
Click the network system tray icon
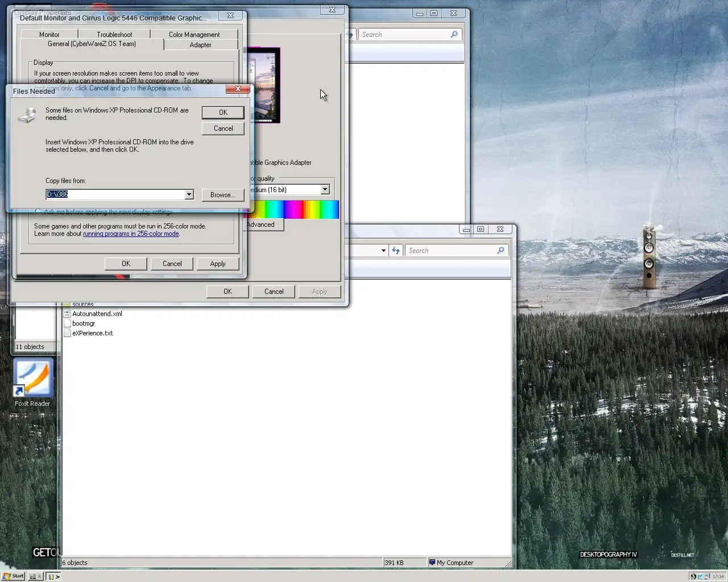point(708,576)
